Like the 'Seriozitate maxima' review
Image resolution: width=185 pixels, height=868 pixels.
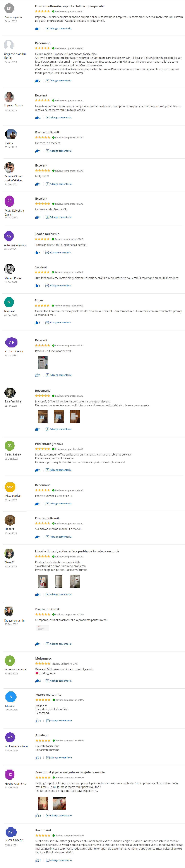click(x=37, y=758)
